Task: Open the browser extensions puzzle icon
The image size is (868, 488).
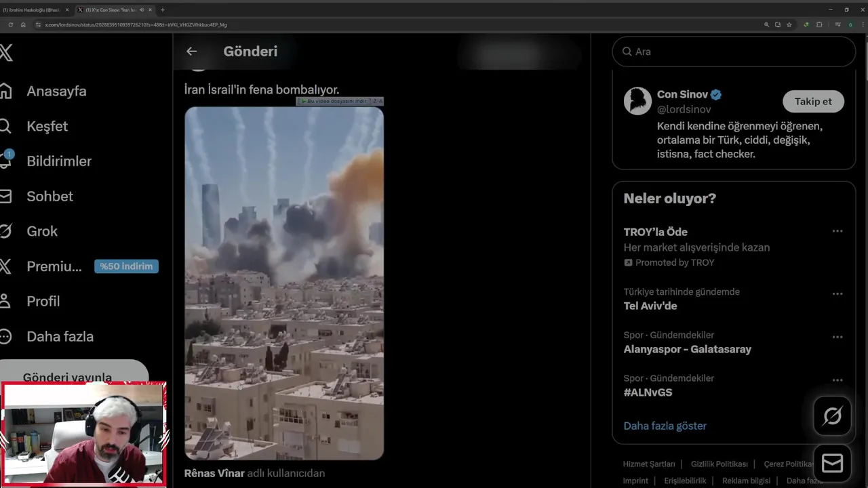Action: [x=819, y=24]
